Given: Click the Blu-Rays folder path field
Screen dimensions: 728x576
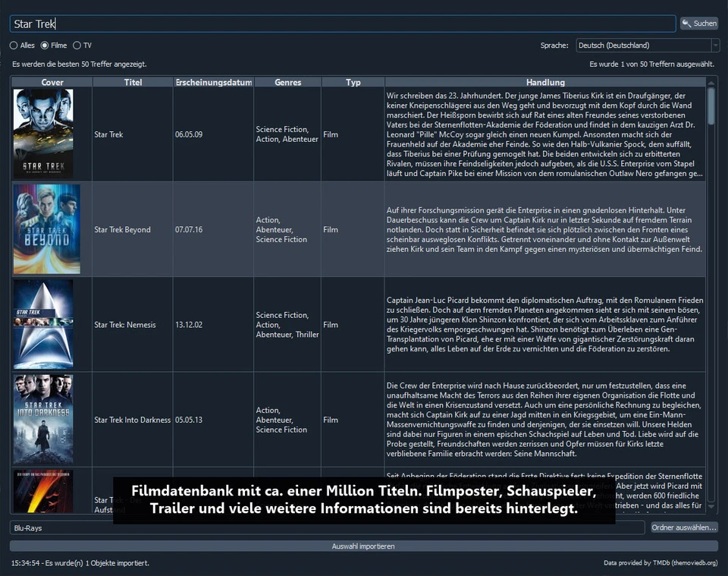Looking at the screenshot, I should [x=328, y=527].
